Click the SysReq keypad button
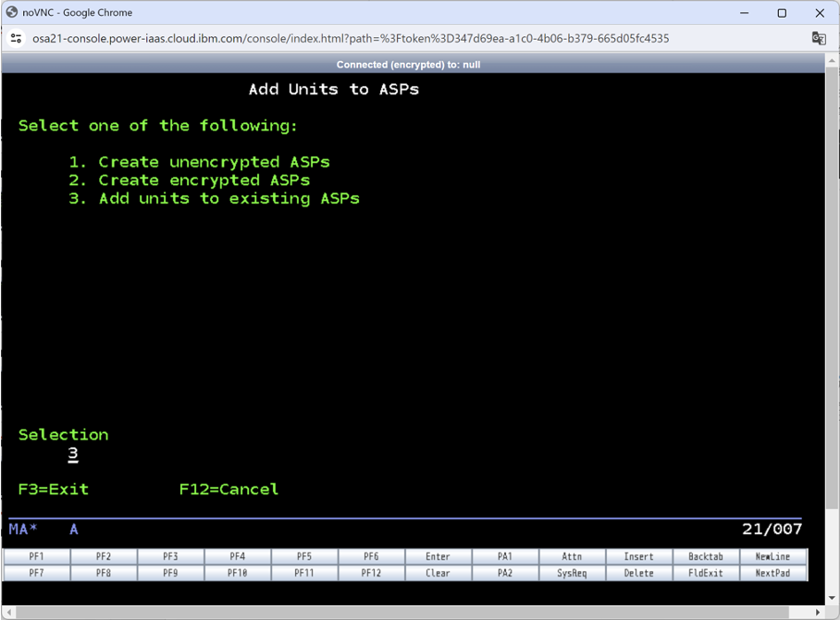840x620 pixels. [x=572, y=573]
